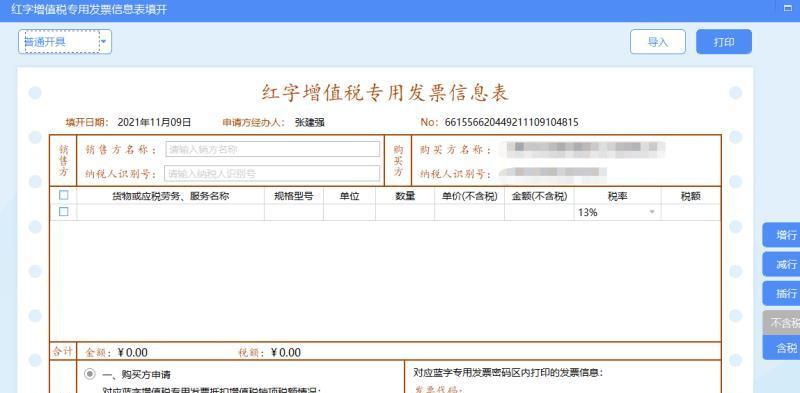The image size is (800, 393).
Task: Click the window title 红字增值税专用发票信息表填开
Action: tap(89, 10)
